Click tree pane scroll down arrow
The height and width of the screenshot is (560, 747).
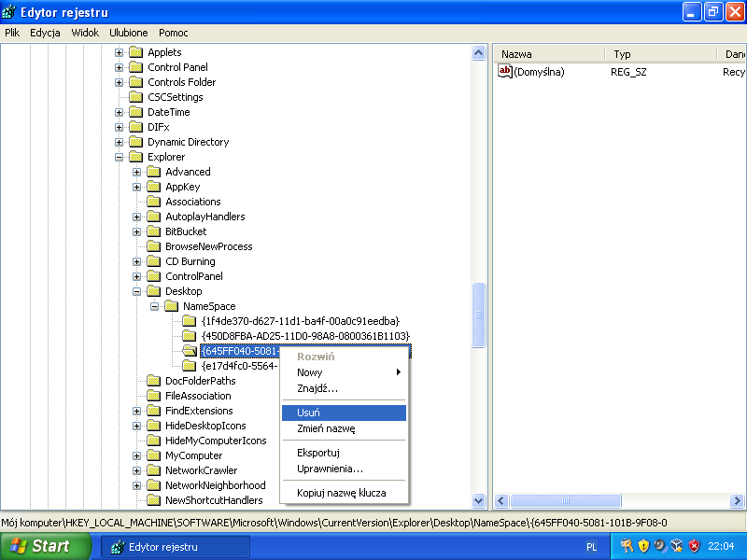pos(478,500)
